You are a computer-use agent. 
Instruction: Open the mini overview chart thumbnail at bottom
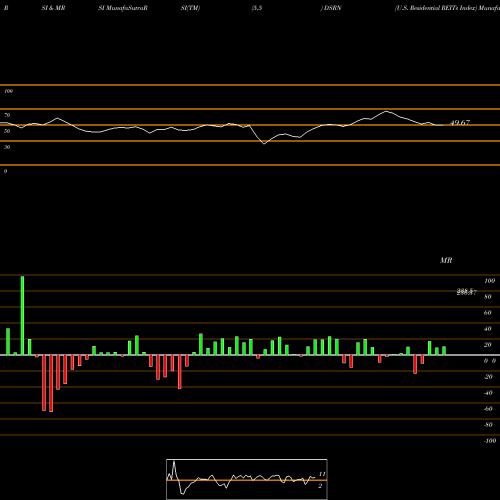[x=247, y=479]
